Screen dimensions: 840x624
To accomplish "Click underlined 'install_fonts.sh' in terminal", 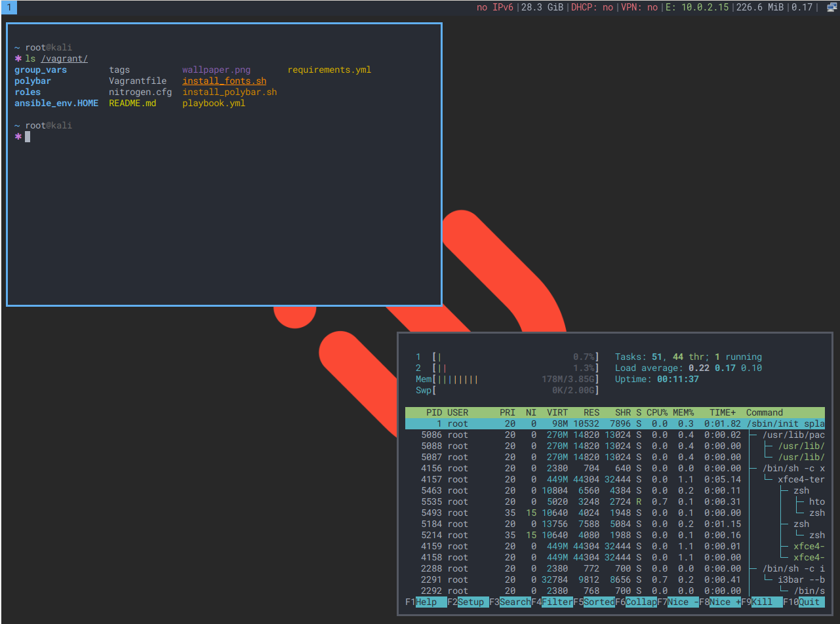I will click(224, 81).
